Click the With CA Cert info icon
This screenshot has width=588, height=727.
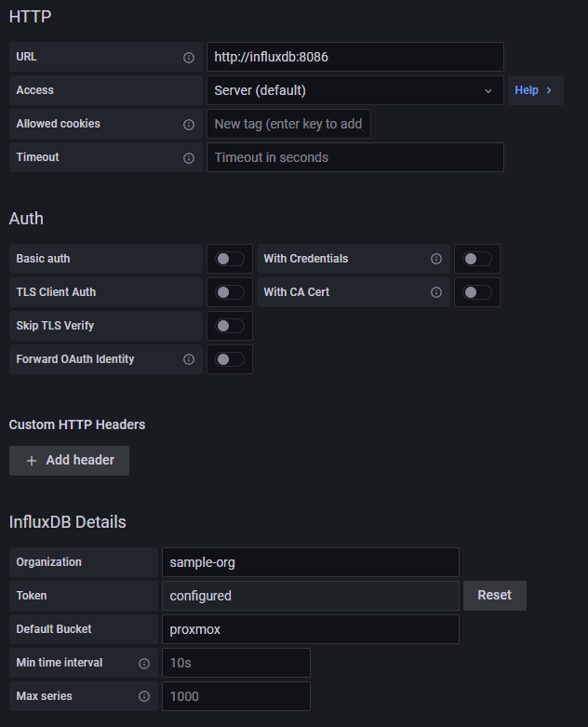(436, 292)
